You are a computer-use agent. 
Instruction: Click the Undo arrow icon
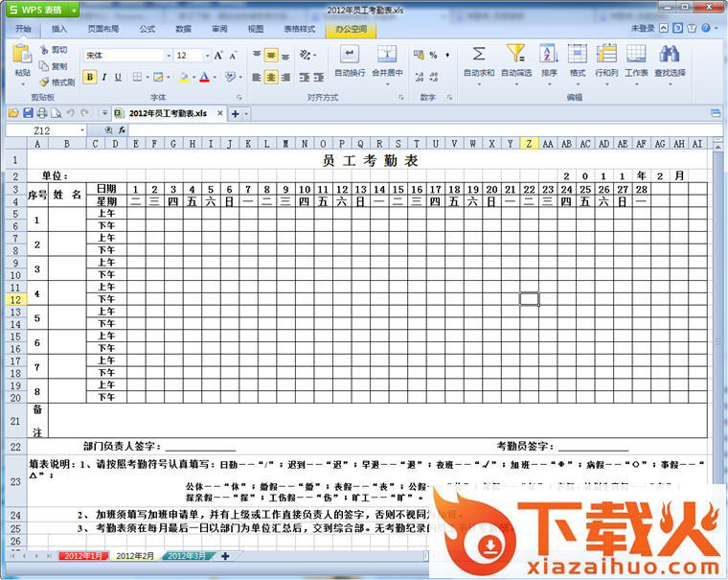71,113
